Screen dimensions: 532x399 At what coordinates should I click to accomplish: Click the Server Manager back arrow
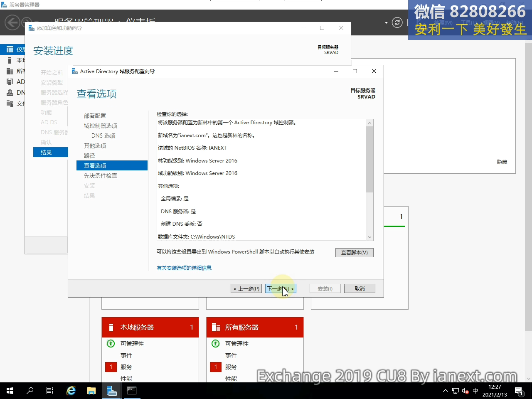pos(12,22)
